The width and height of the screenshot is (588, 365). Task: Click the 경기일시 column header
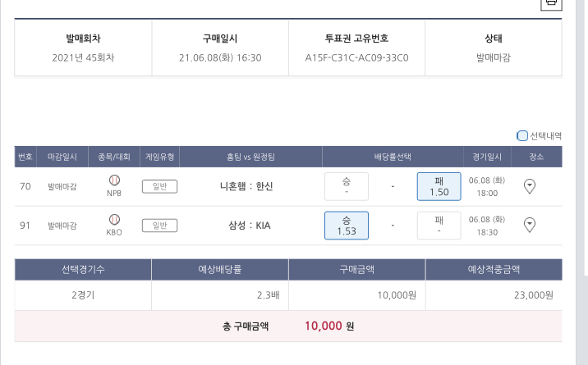[487, 156]
